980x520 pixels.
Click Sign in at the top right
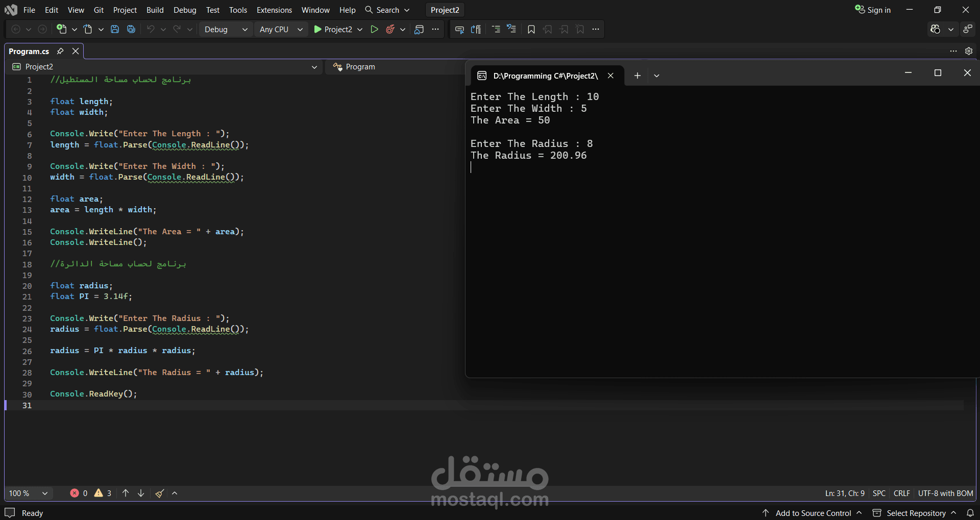pos(873,10)
